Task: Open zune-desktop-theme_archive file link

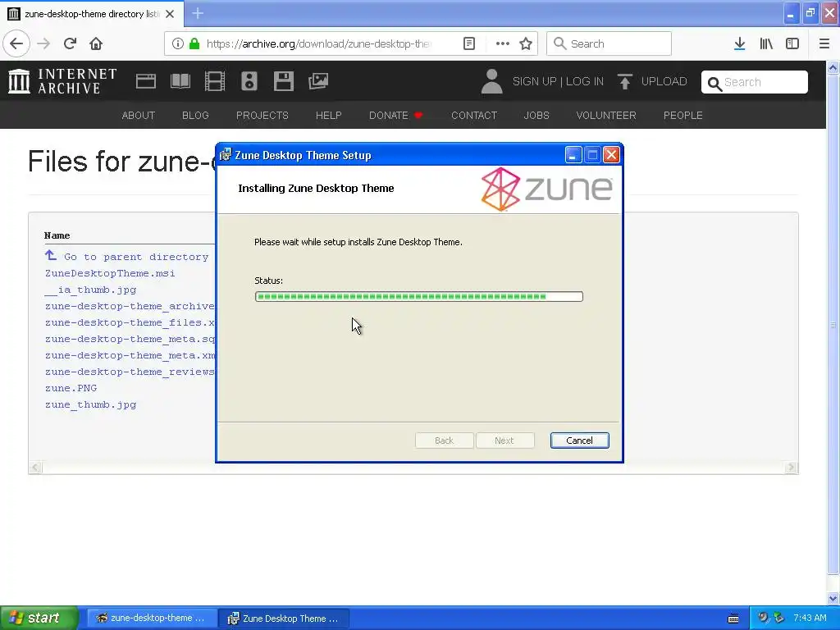Action: (130, 306)
